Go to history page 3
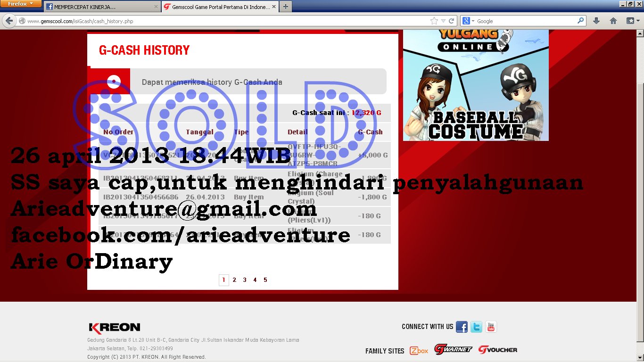The width and height of the screenshot is (644, 362). [245, 280]
